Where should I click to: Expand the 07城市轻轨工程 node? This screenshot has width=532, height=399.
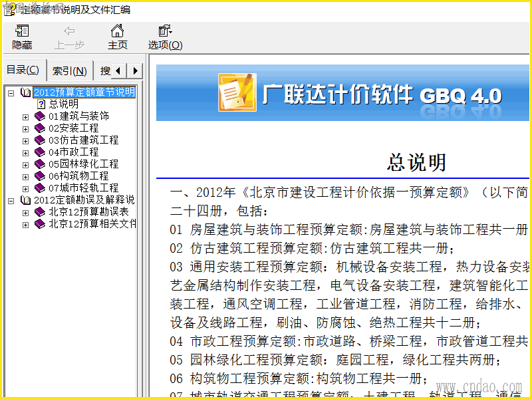(25, 189)
